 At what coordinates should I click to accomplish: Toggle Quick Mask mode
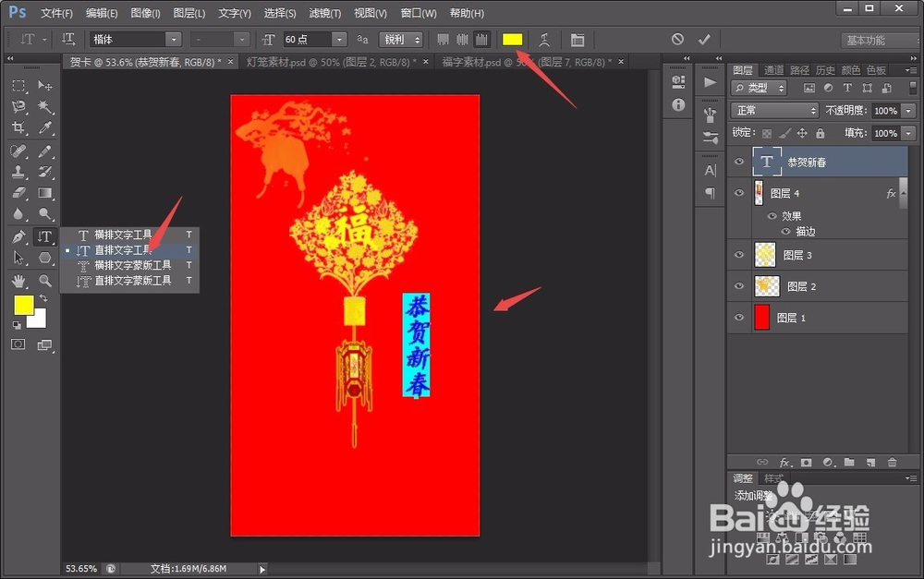pyautogui.click(x=18, y=344)
